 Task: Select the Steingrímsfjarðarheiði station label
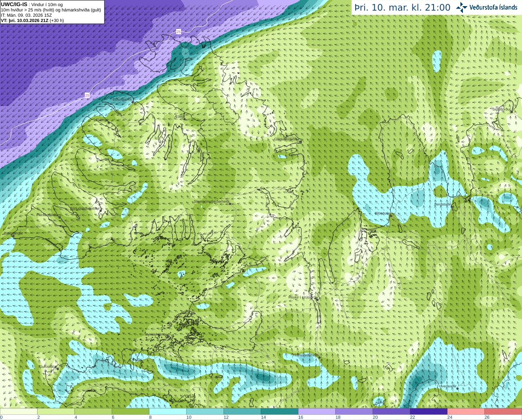coord(211,201)
